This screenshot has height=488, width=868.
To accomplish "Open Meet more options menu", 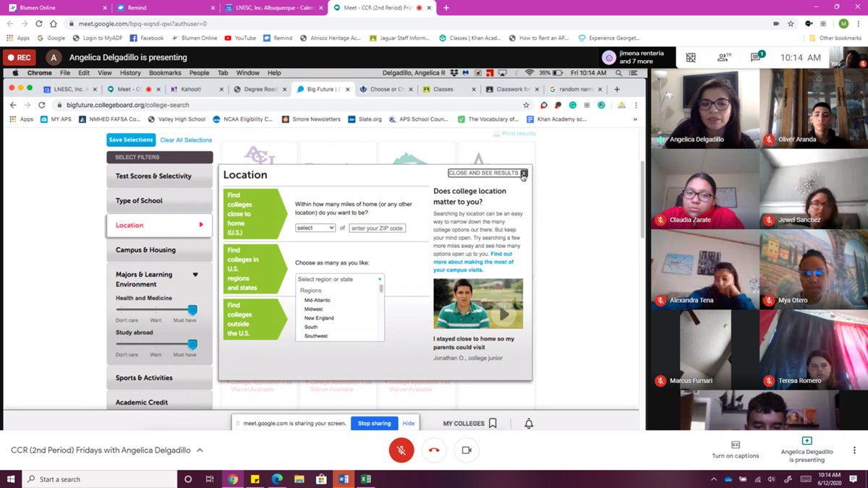I will 854,450.
